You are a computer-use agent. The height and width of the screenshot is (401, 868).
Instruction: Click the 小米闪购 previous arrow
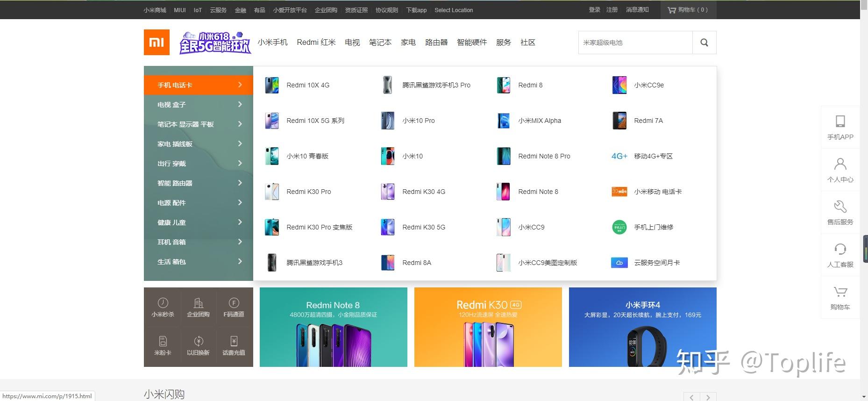click(x=692, y=397)
